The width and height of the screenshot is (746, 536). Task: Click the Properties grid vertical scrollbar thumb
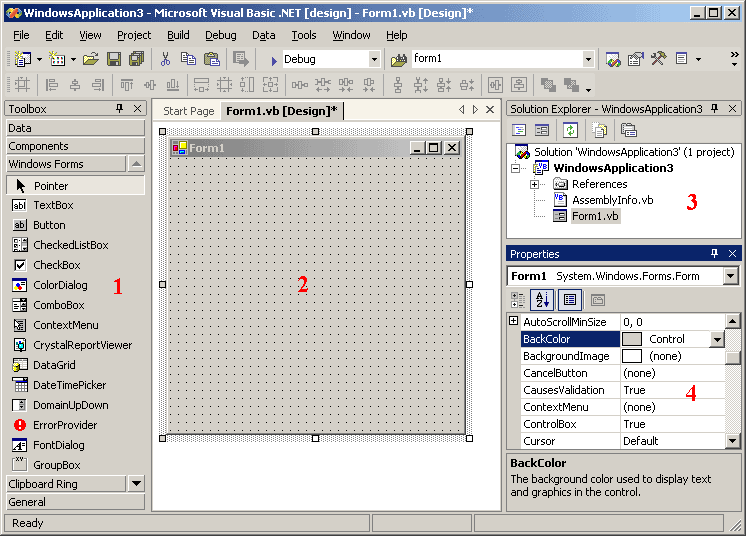(x=733, y=357)
